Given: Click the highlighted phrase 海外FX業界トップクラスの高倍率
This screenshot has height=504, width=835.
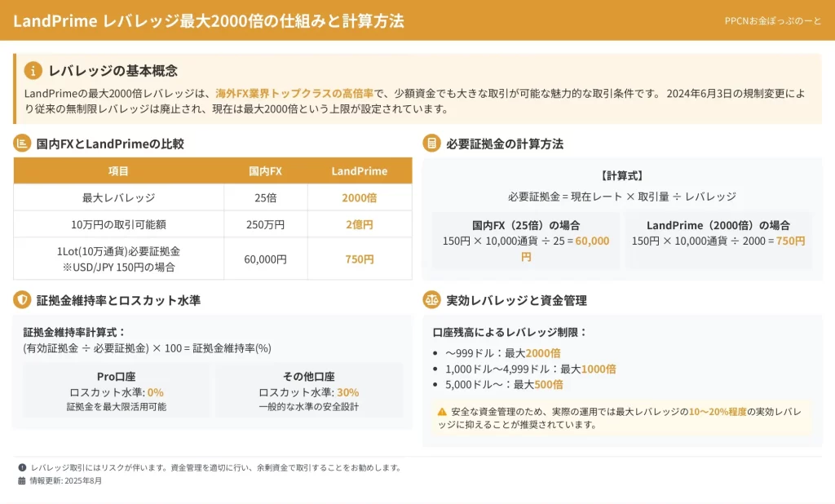Looking at the screenshot, I should [x=294, y=93].
